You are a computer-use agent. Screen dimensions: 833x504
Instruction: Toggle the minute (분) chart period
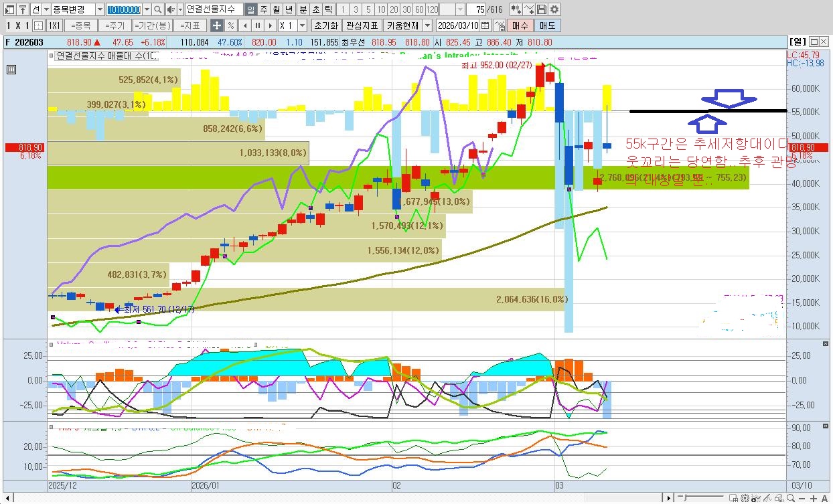coord(302,9)
